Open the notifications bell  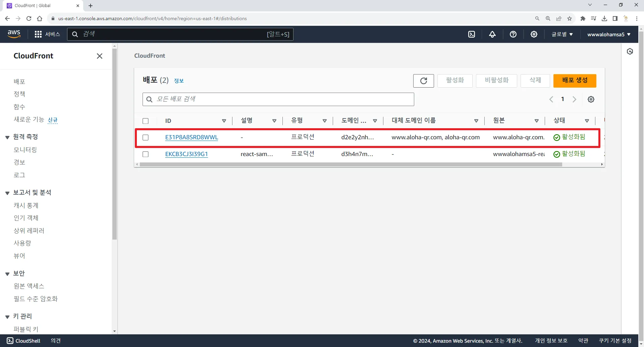[x=492, y=34]
